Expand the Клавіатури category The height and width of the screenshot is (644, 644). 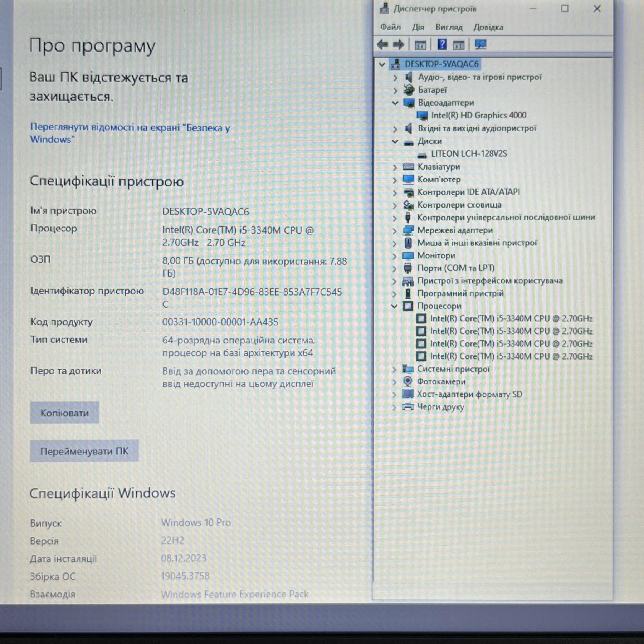click(395, 167)
